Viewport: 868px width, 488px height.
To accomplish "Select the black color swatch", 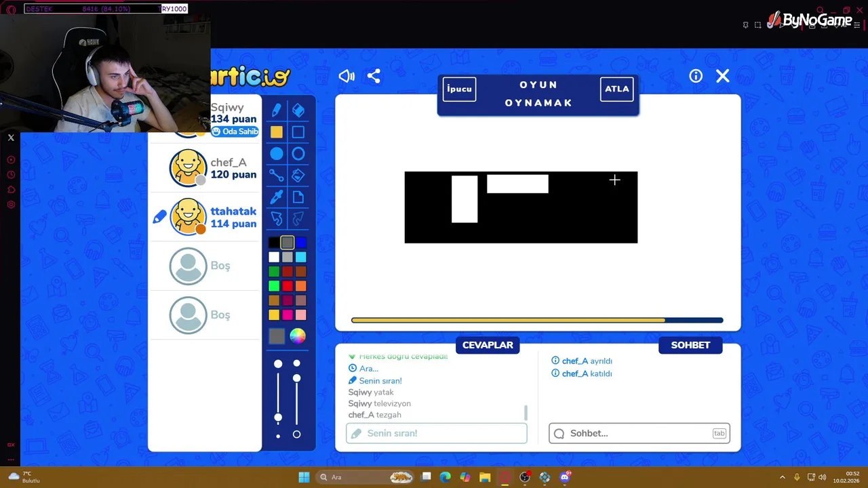I will [273, 243].
